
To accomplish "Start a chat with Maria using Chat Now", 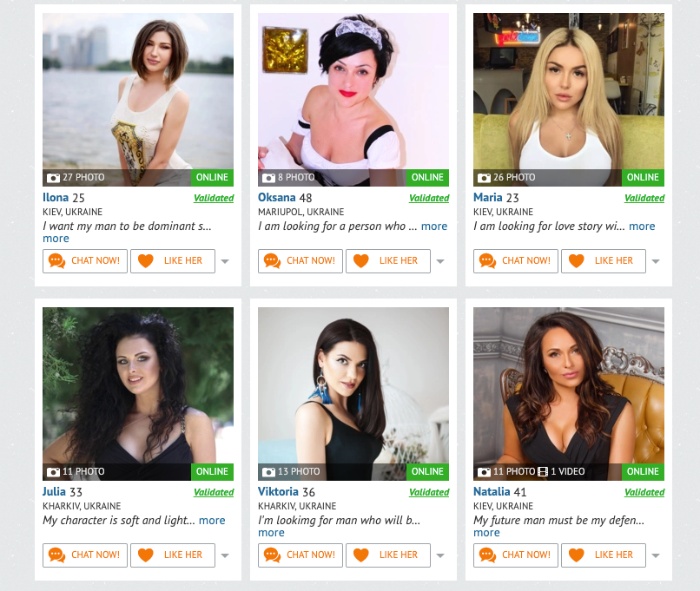I will 516,261.
